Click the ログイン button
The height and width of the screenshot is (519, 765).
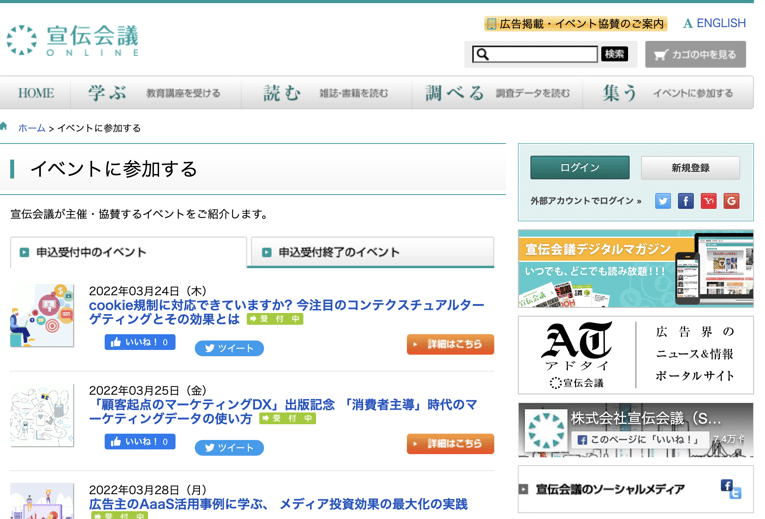[580, 168]
